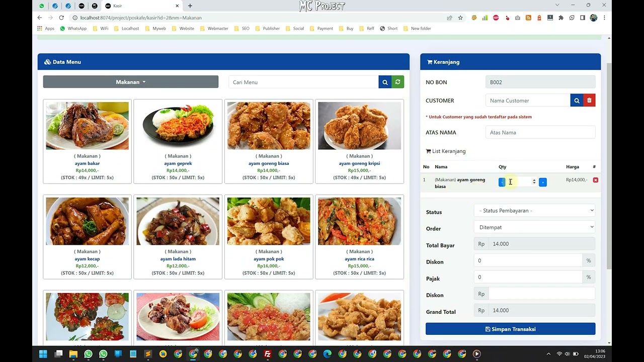Click the ayam pok pok photo

pos(269,221)
